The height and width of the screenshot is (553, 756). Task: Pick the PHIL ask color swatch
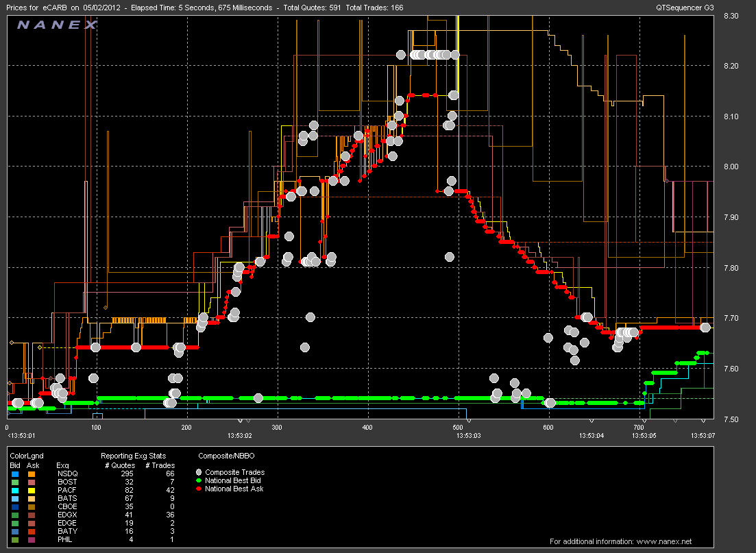point(32,539)
